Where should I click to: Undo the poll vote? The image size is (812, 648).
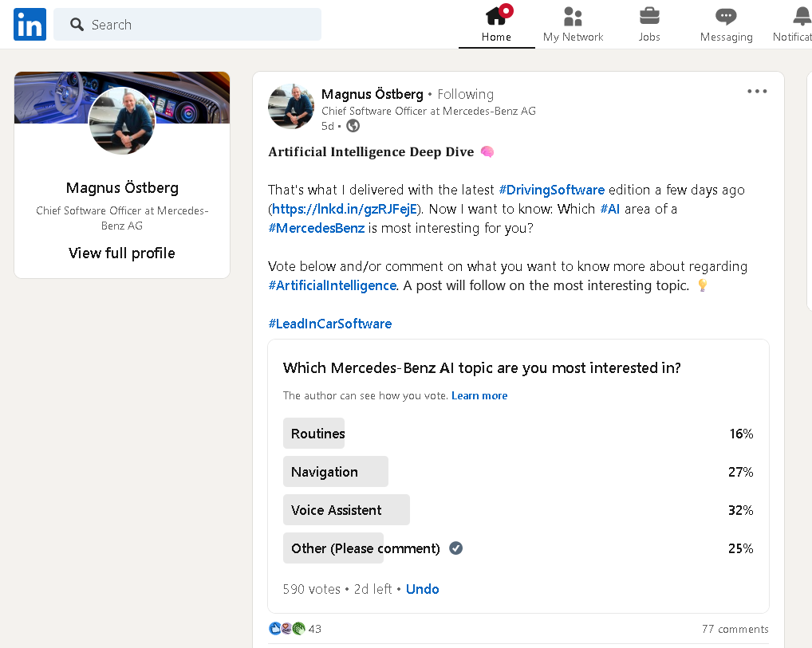pos(422,589)
